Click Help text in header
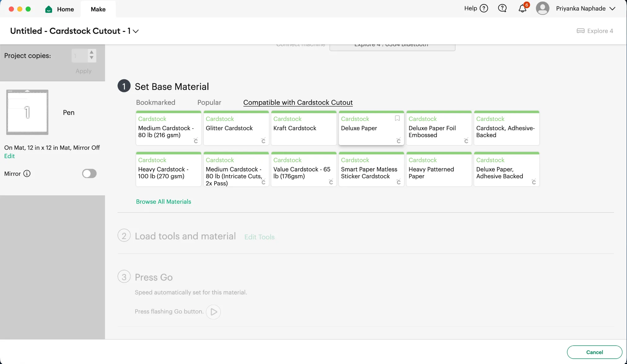627x364 pixels. coord(470,8)
